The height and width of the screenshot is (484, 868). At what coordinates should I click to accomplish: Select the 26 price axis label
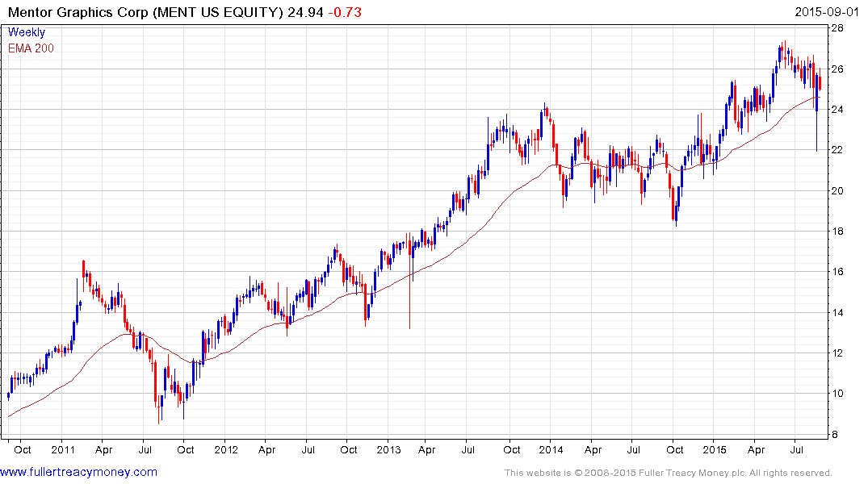pos(837,69)
